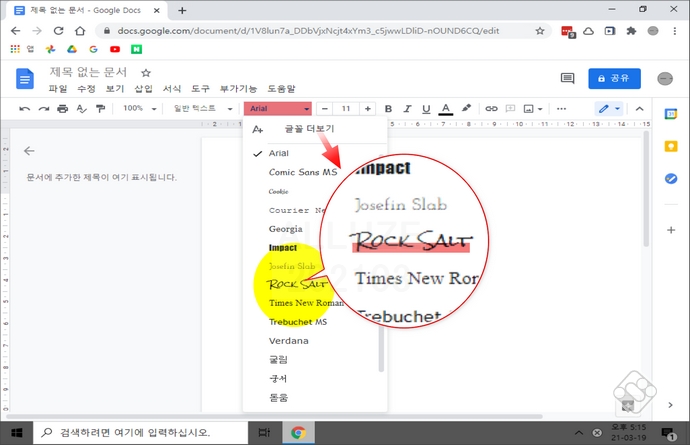Open the Insert menu (fourth menu item)
This screenshot has width=690, height=445.
coord(143,88)
